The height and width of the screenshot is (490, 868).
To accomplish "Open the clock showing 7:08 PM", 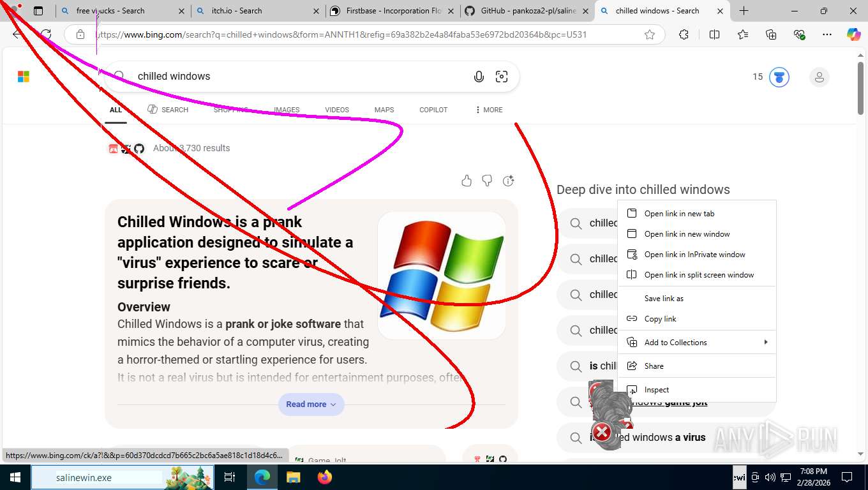I will [813, 477].
